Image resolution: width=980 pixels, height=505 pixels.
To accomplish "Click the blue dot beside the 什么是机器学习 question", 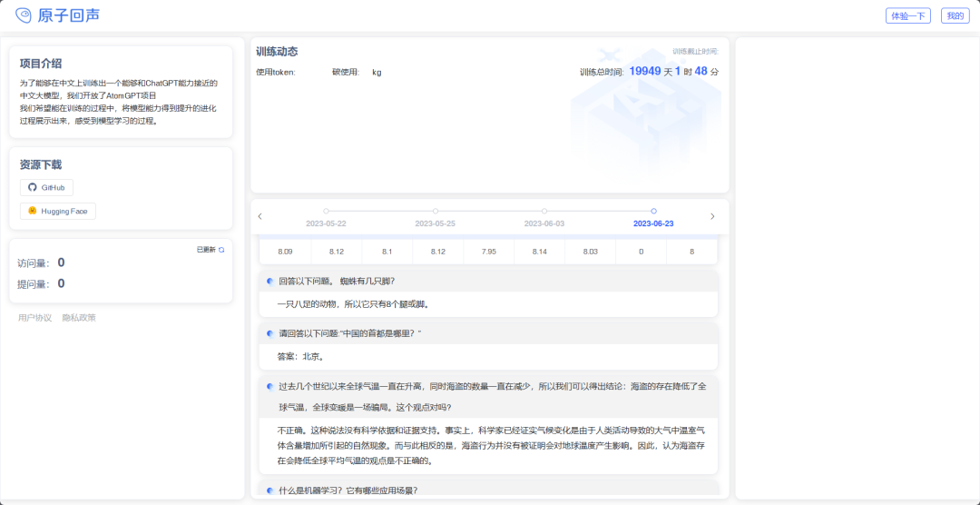I will tap(269, 490).
